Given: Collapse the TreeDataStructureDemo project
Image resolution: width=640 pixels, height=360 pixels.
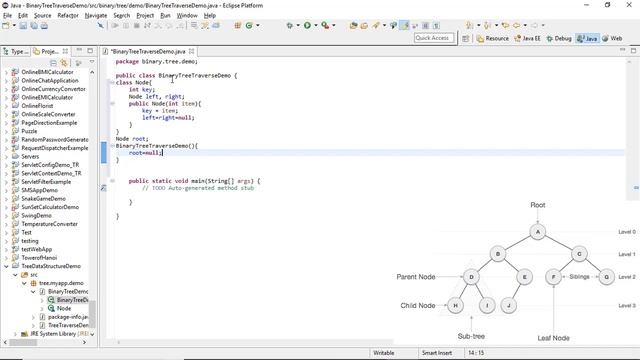Looking at the screenshot, I should 6,266.
